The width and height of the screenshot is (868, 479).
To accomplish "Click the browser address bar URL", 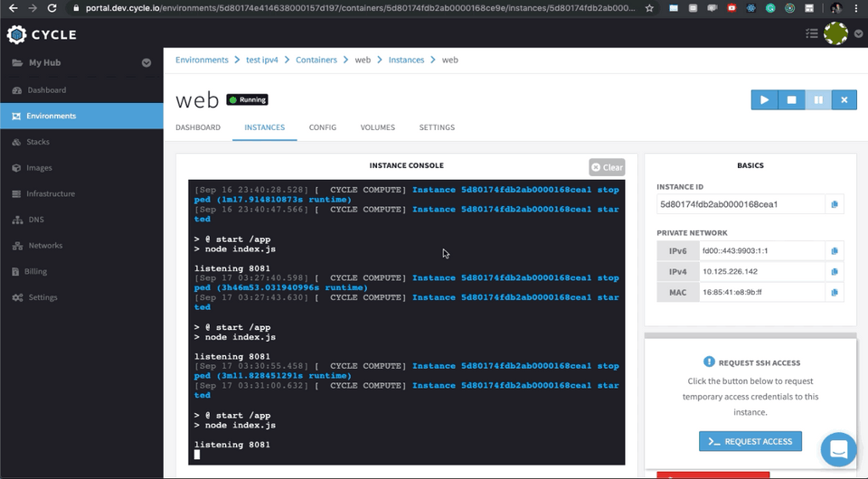I will pyautogui.click(x=360, y=8).
